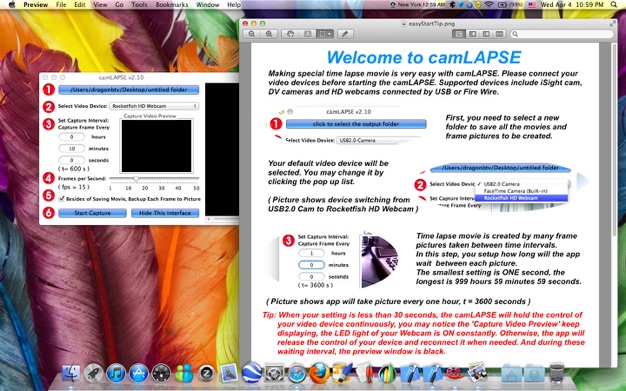Switch Preview to content-only view
Viewport: 626px width, 391px height.
(459, 34)
